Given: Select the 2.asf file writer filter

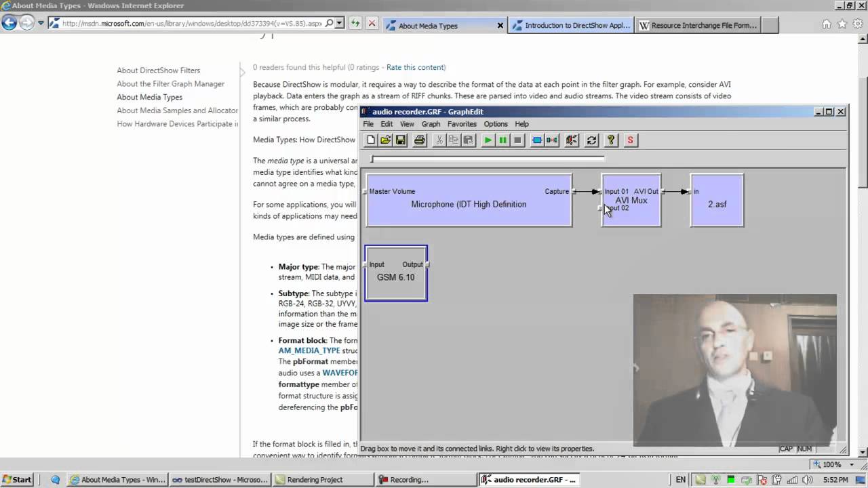Looking at the screenshot, I should tap(717, 201).
